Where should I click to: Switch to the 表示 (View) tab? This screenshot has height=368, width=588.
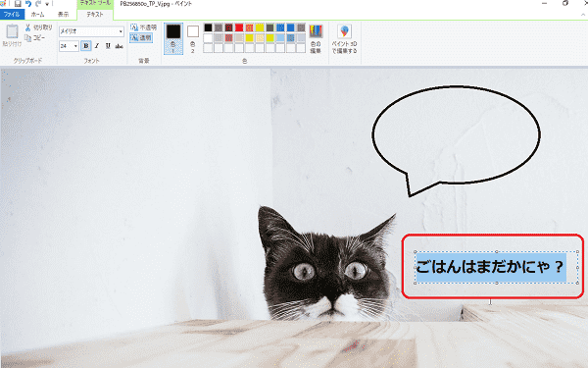pos(63,15)
